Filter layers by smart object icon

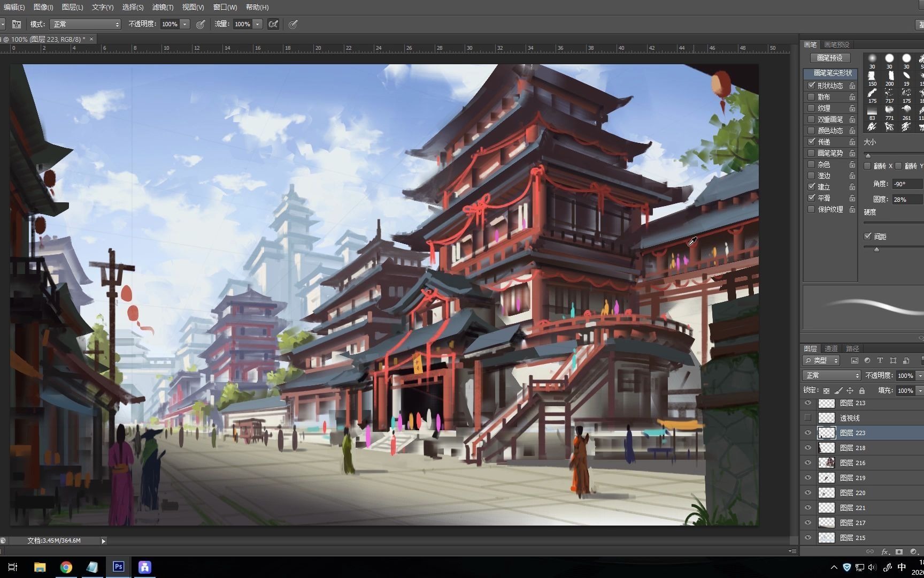pyautogui.click(x=906, y=361)
